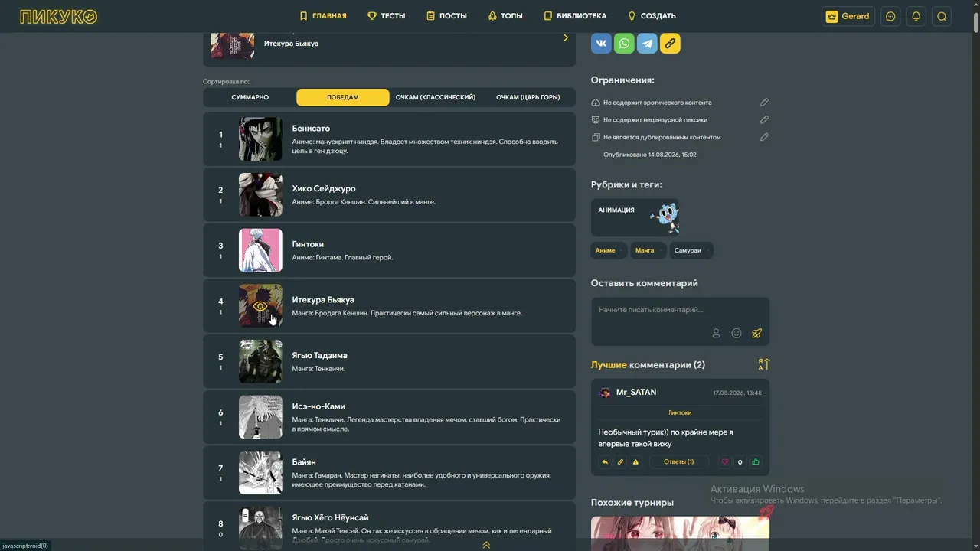
Task: Select the Ягью Тадзима name text
Action: 319,355
